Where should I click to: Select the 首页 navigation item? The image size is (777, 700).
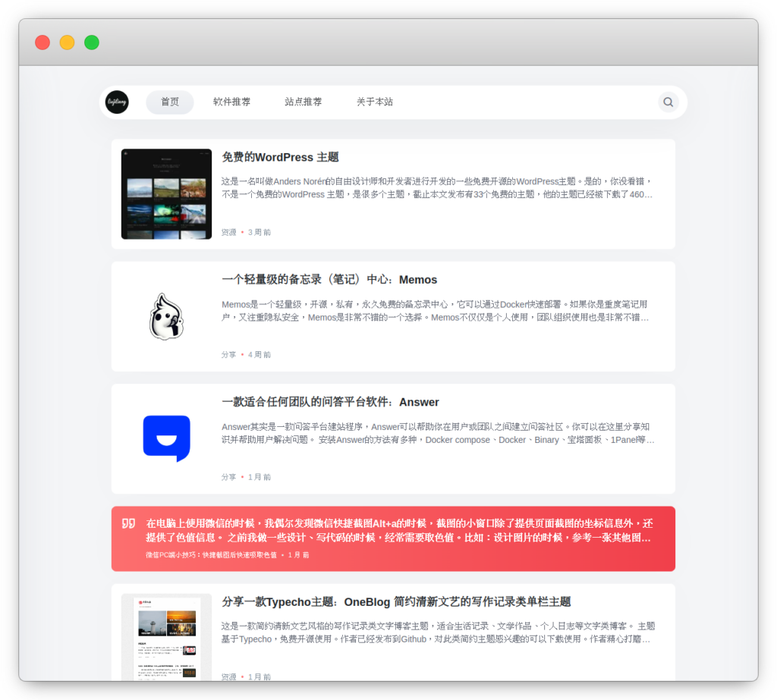(170, 102)
